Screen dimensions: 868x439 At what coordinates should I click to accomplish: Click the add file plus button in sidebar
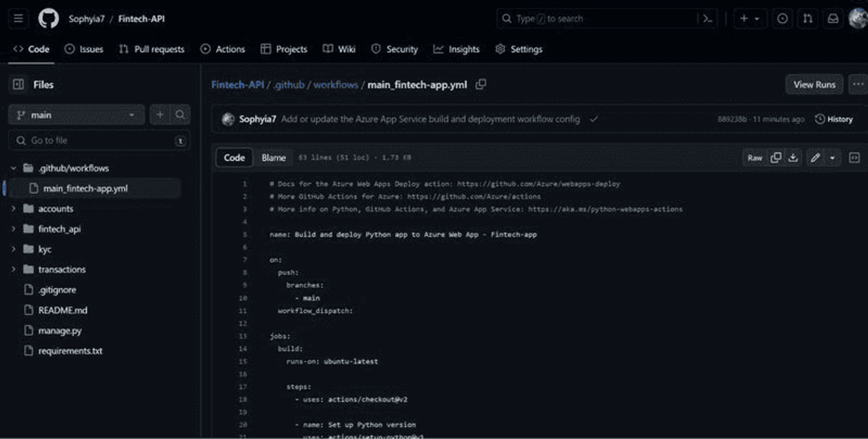pos(160,115)
